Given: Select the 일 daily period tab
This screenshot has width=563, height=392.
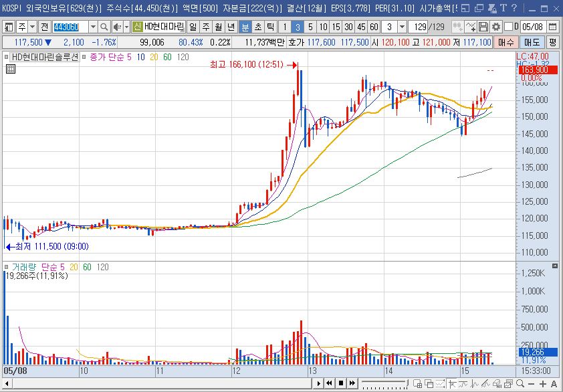Looking at the screenshot, I should (193, 27).
